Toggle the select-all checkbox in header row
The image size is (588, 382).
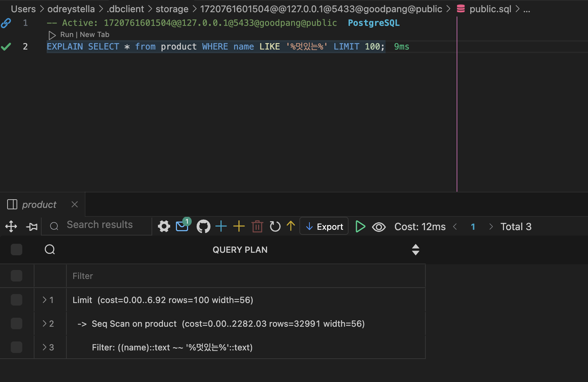click(17, 250)
